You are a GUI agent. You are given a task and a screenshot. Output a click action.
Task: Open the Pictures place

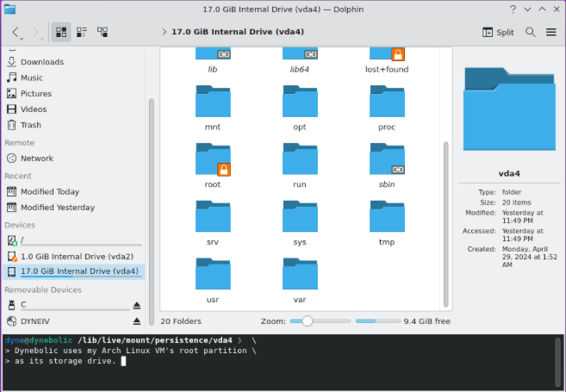74,94
